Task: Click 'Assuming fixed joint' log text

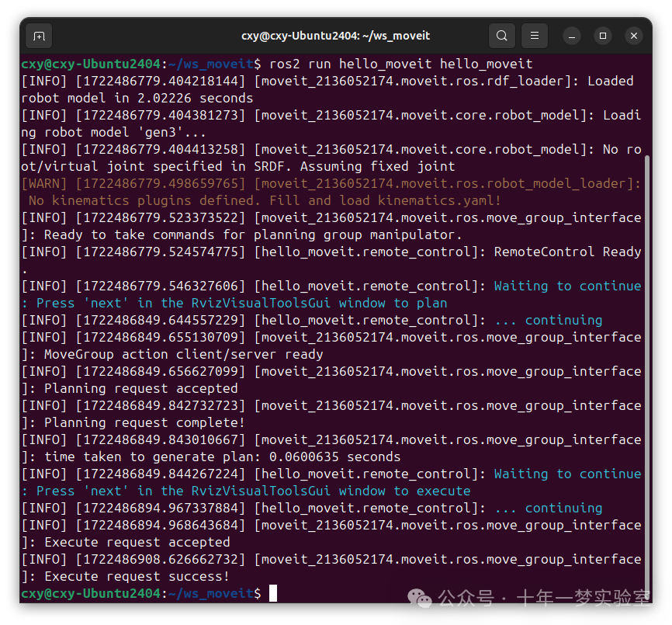Action: pyautogui.click(x=377, y=166)
